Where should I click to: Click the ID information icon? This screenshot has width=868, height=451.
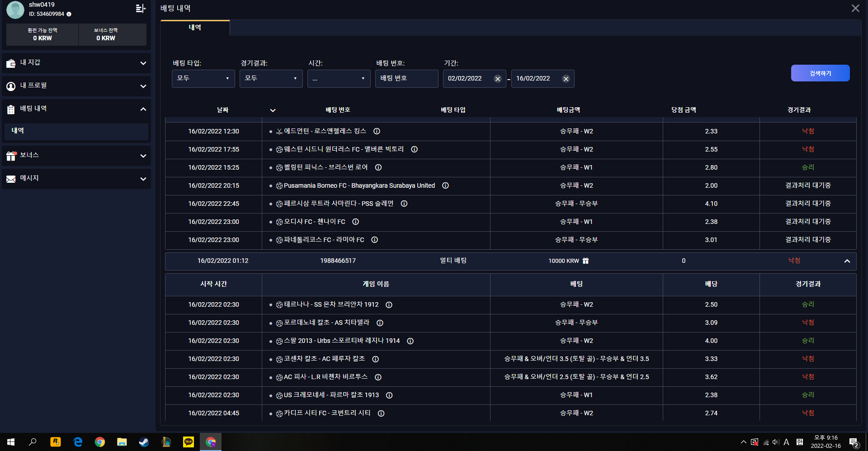[x=69, y=14]
